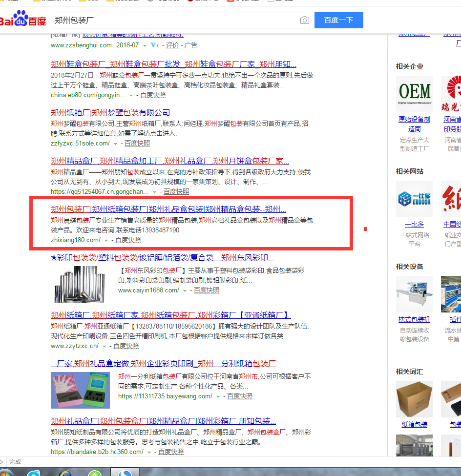
Task: Click the 一比多 EBDOOR logo
Action: coord(414,199)
